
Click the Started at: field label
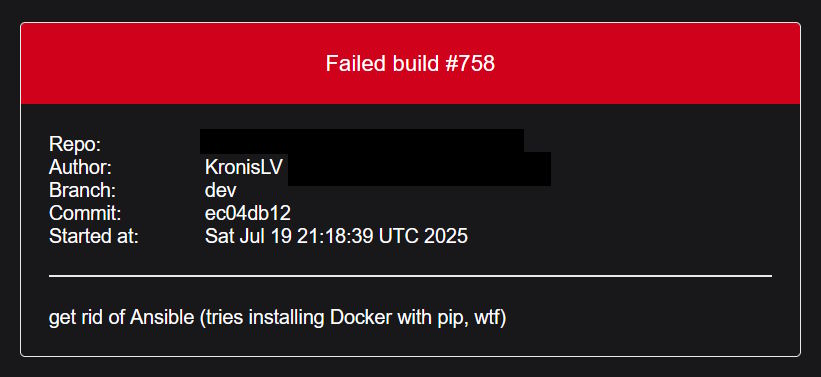pos(94,236)
